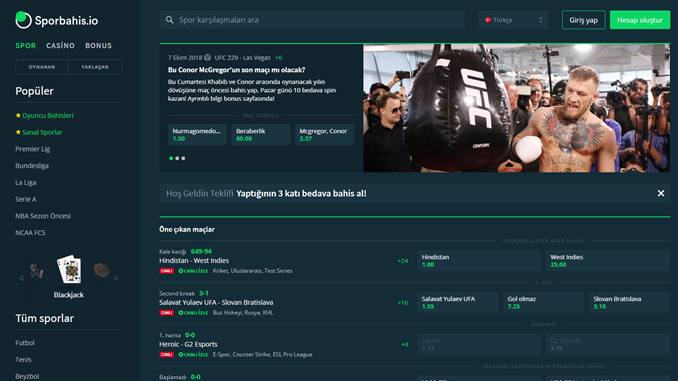This screenshot has height=381, width=678.
Task: Toggle the Oynanan filter
Action: coord(42,67)
